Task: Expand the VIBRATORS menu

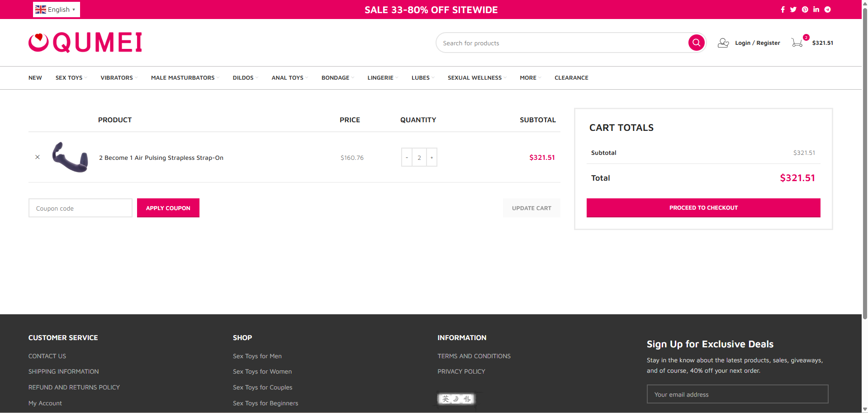Action: 119,78
